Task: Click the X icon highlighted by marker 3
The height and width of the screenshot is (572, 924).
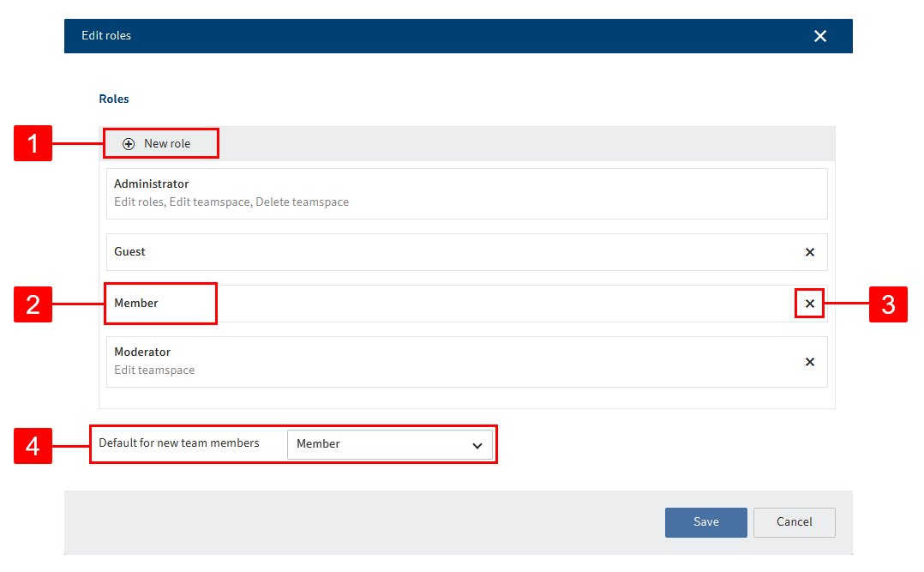Action: coord(809,303)
